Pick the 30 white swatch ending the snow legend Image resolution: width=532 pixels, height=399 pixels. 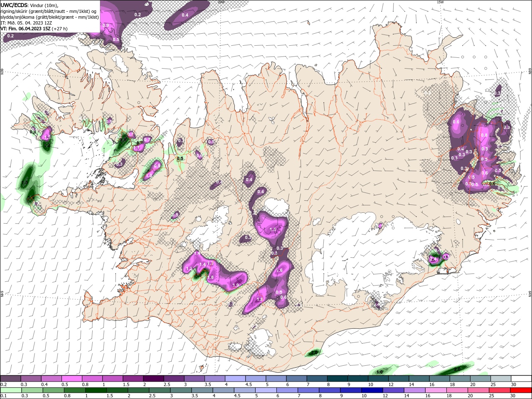coord(522,379)
